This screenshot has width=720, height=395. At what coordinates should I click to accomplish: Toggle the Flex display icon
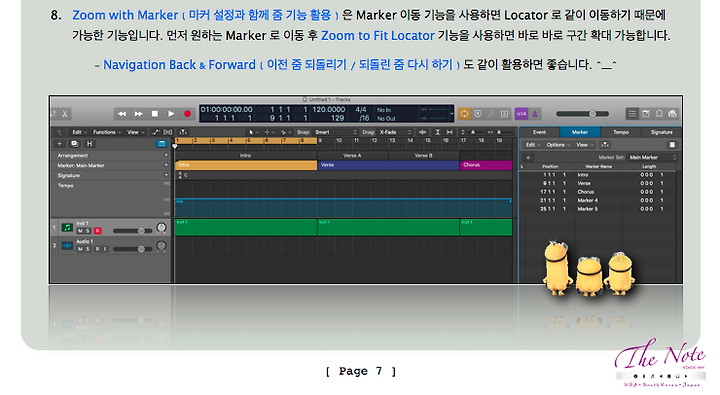pyautogui.click(x=168, y=132)
